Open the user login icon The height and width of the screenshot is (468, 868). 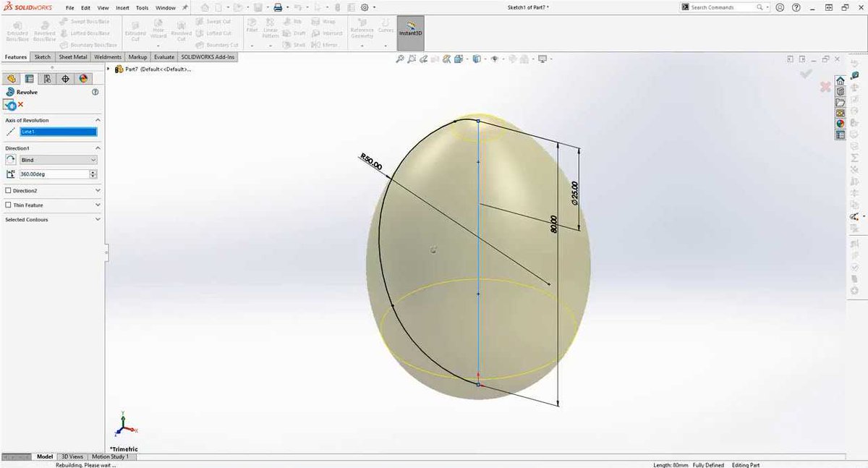point(780,7)
